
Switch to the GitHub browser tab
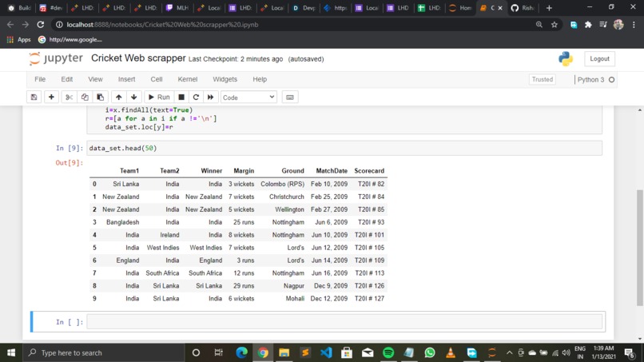523,8
